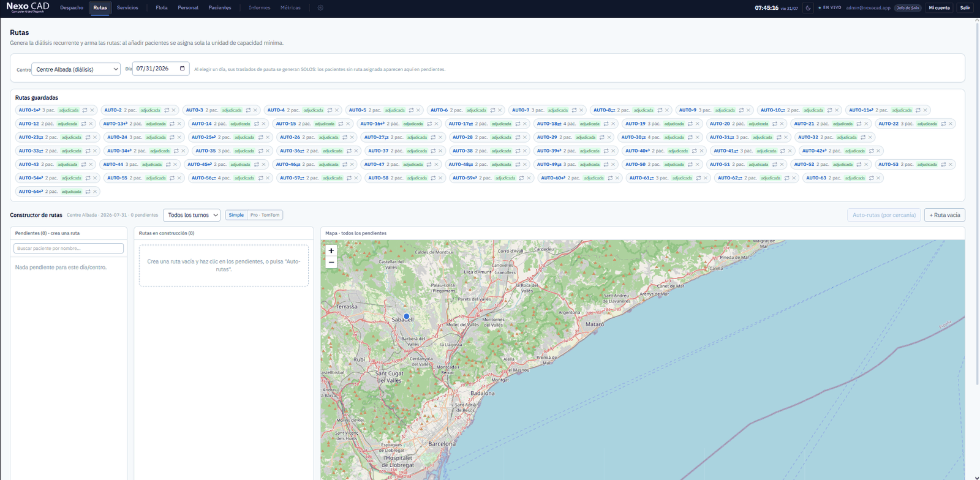Click Auto-rutas (por cercanía) button
980x480 pixels.
[x=884, y=215]
